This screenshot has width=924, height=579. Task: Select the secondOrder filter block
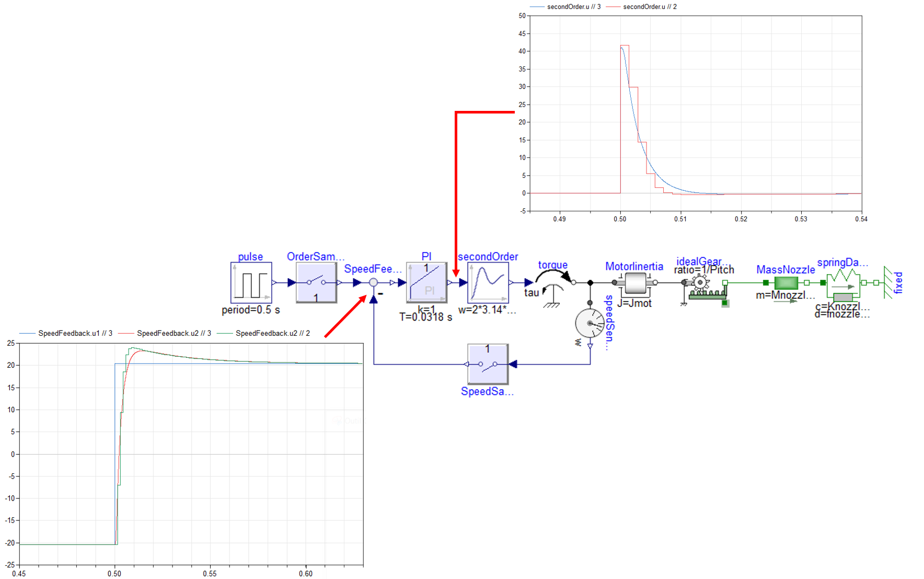tap(488, 282)
